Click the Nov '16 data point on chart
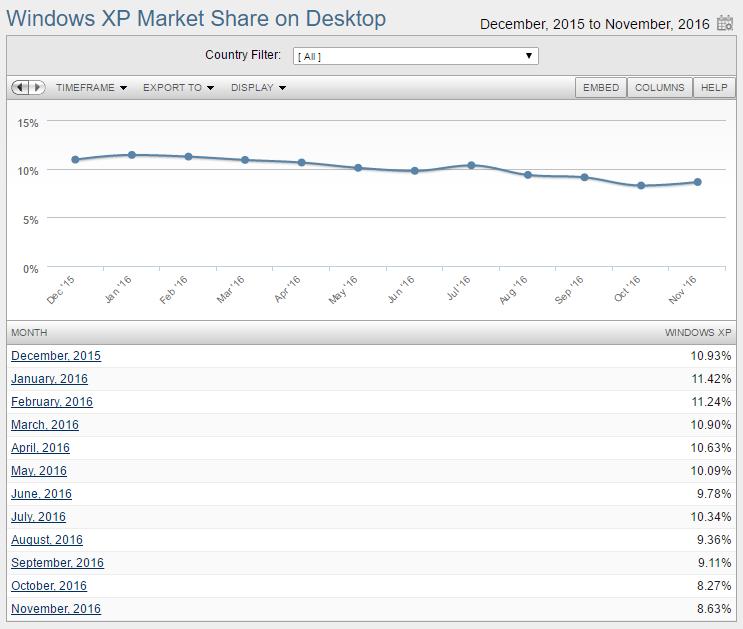Image resolution: width=743 pixels, height=629 pixels. (697, 182)
